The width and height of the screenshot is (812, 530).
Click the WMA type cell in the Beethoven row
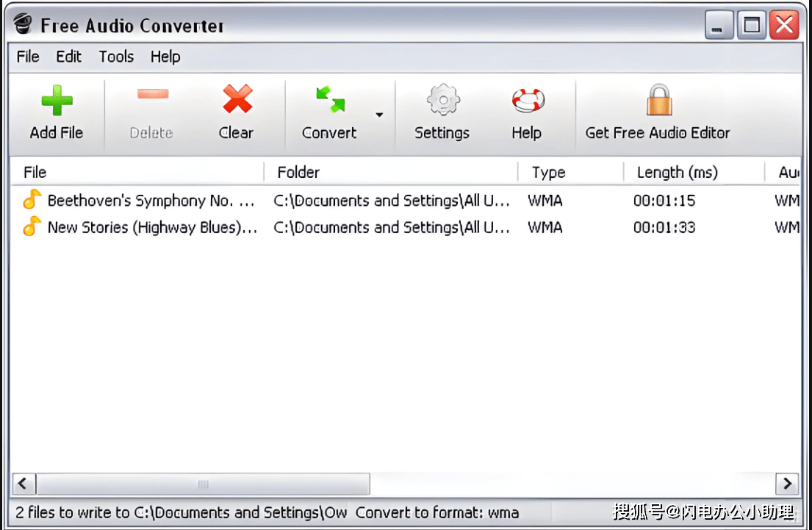545,201
